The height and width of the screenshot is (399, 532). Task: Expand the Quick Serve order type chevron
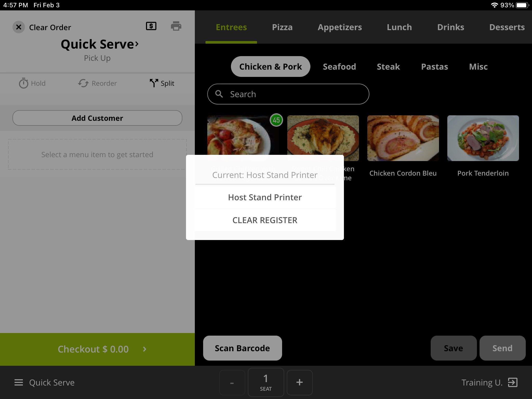[137, 44]
